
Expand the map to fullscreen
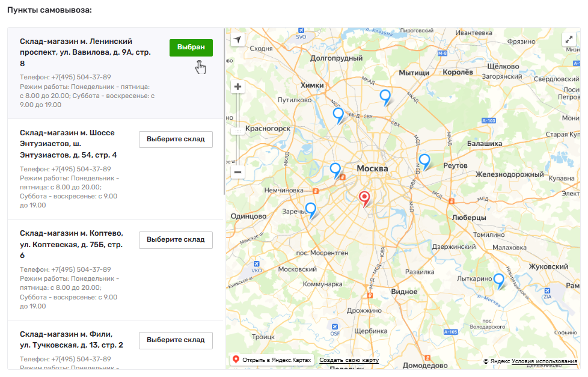pyautogui.click(x=568, y=40)
